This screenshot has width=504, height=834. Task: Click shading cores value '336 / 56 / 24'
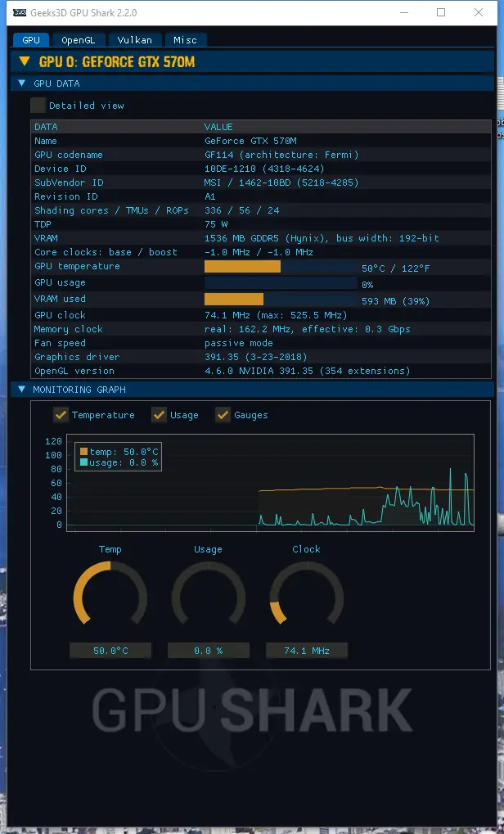tap(242, 210)
